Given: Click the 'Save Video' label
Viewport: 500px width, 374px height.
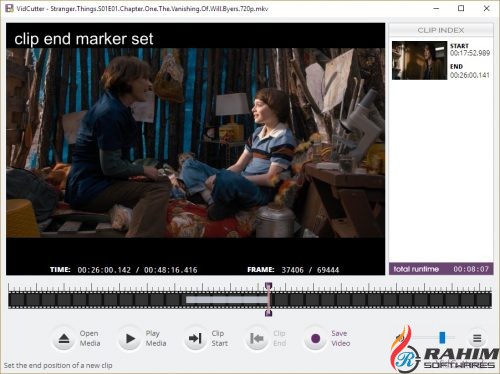Looking at the screenshot, I should 340,338.
